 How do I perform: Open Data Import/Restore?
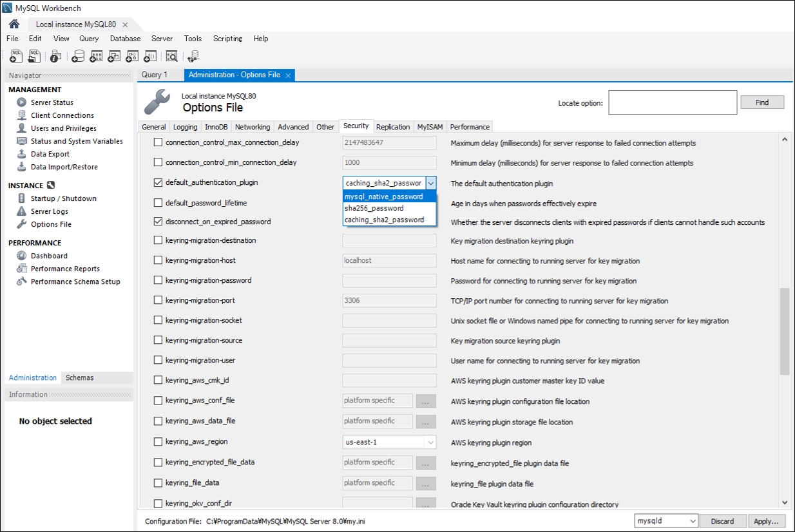[64, 167]
